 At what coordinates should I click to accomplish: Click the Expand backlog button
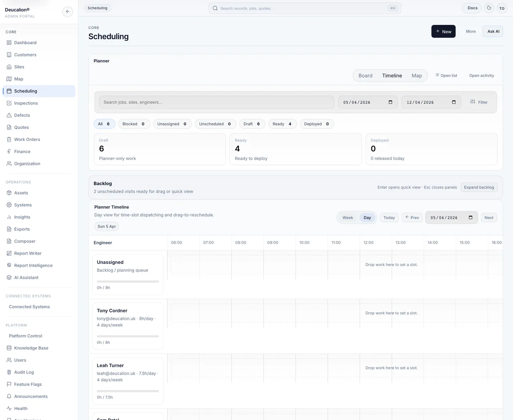click(x=479, y=187)
